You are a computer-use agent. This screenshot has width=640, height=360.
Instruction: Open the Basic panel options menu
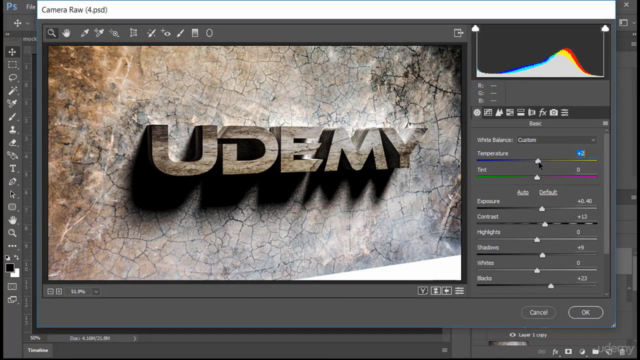(x=605, y=123)
